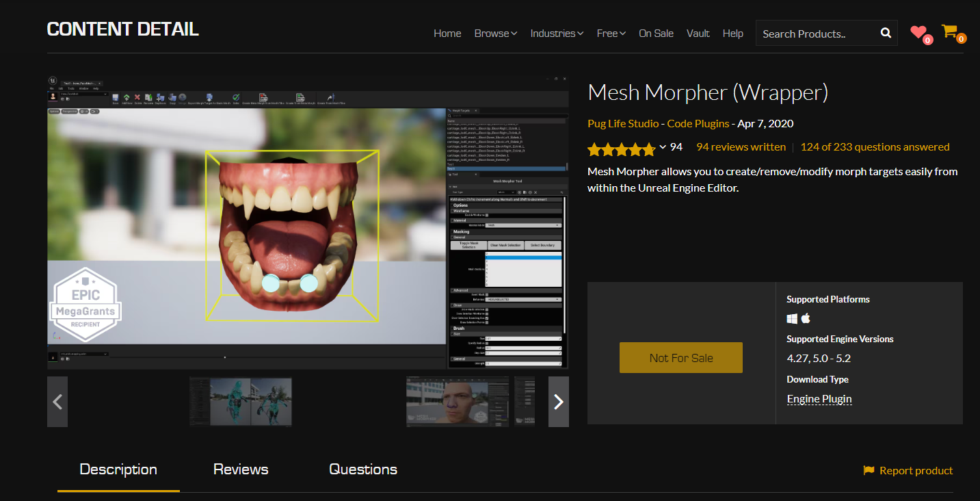Show the next gallery thumbnails
Screen dimensions: 980x501
pos(559,402)
